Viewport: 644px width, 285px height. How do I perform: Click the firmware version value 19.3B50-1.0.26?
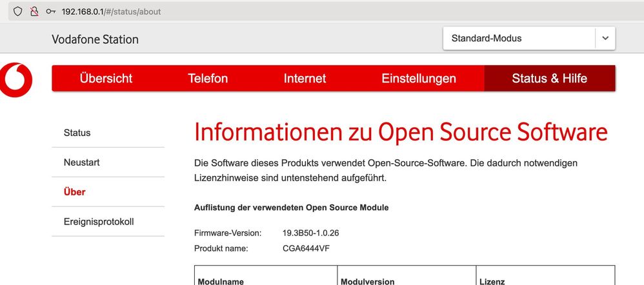tap(310, 233)
